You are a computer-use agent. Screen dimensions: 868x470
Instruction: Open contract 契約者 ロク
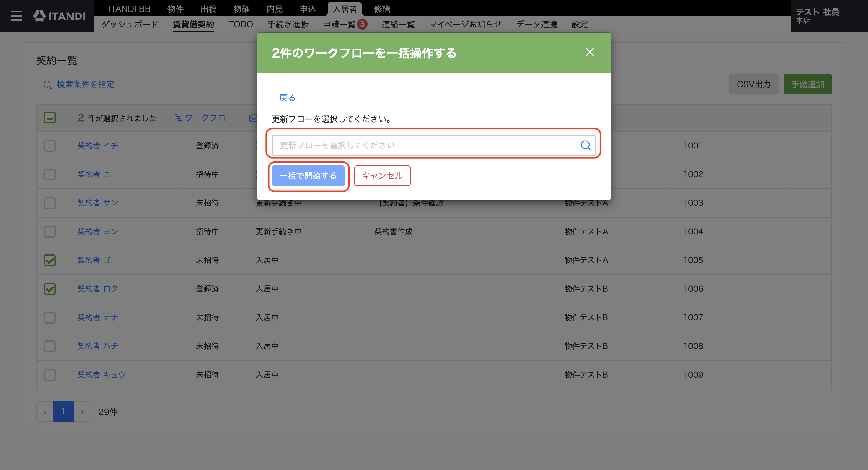(x=98, y=289)
